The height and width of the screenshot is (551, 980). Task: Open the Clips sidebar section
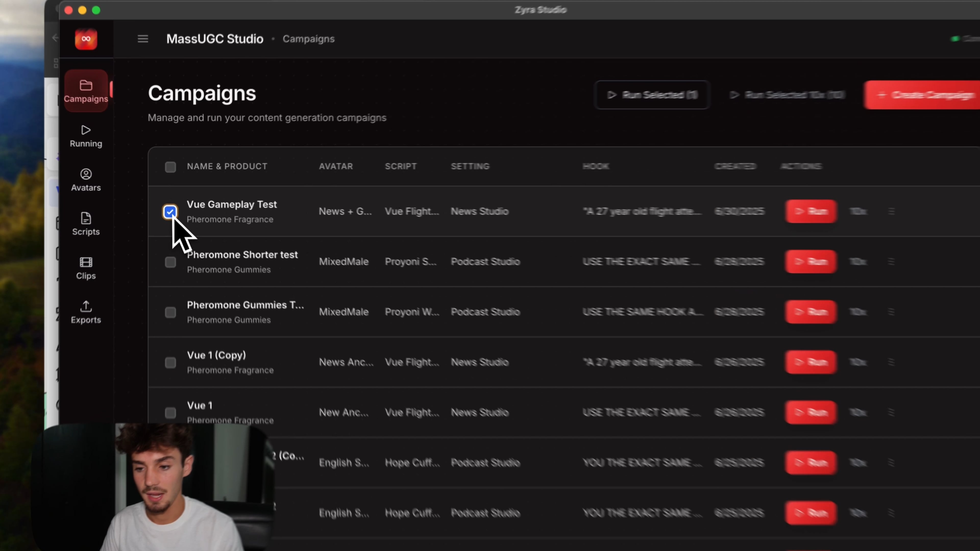tap(85, 268)
